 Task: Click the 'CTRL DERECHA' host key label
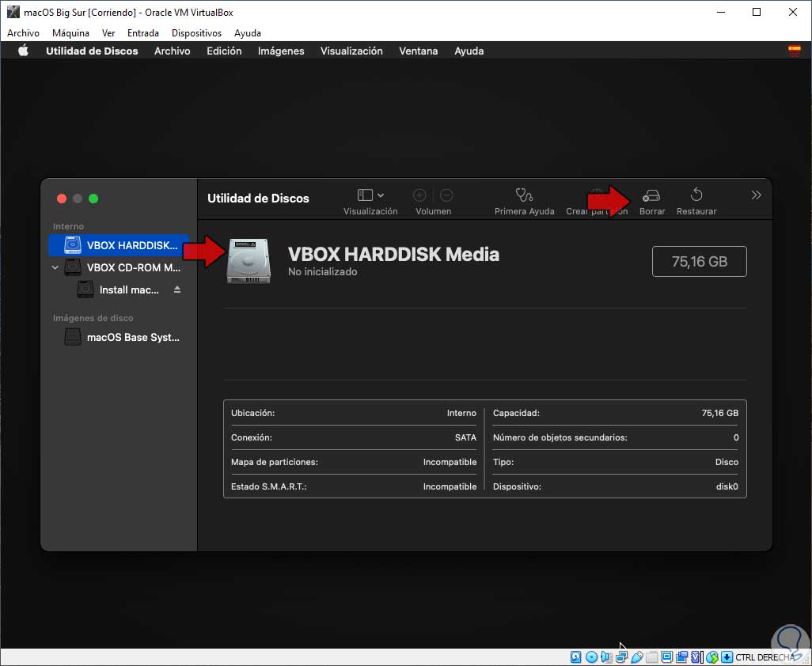(x=765, y=657)
